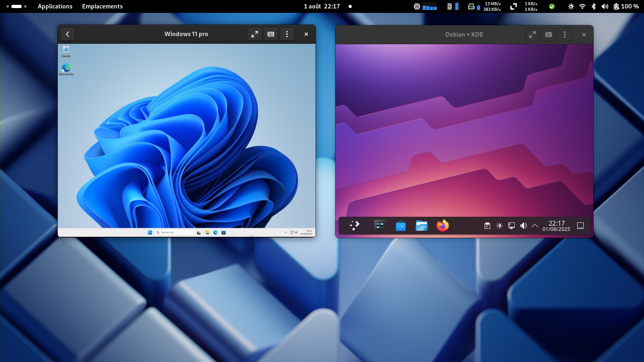Open KDE System Settings in the panel
The image size is (644, 362).
coord(380,226)
